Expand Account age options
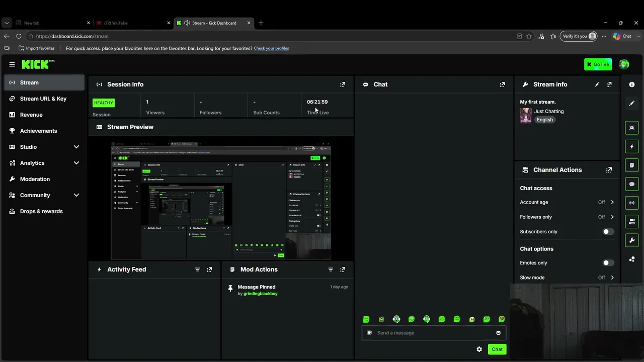The image size is (644, 362). click(612, 202)
